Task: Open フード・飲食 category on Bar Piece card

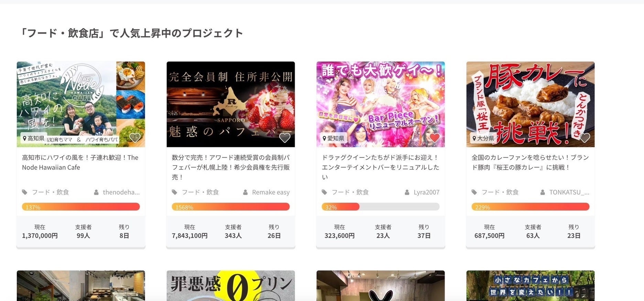Action: (x=350, y=192)
